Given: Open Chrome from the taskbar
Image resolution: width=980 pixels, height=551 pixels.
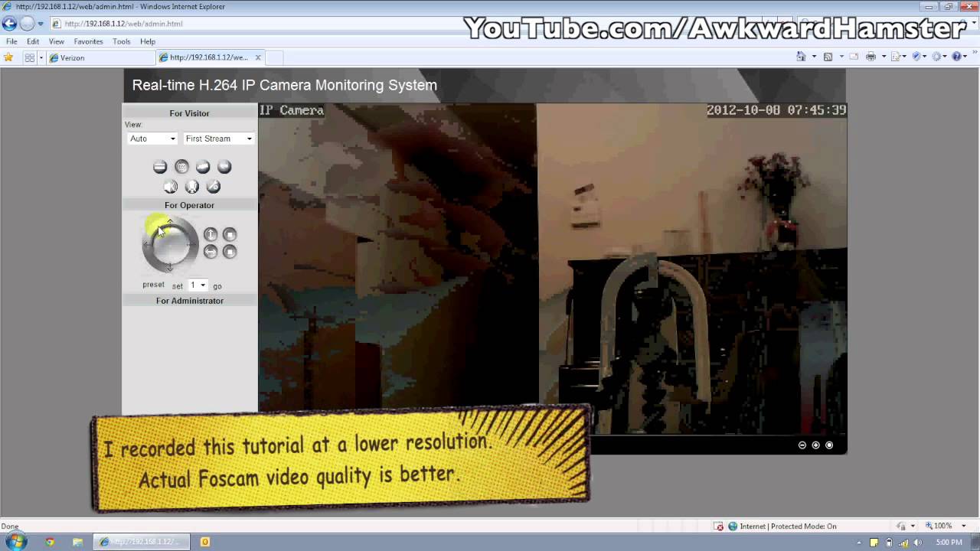Looking at the screenshot, I should 50,542.
